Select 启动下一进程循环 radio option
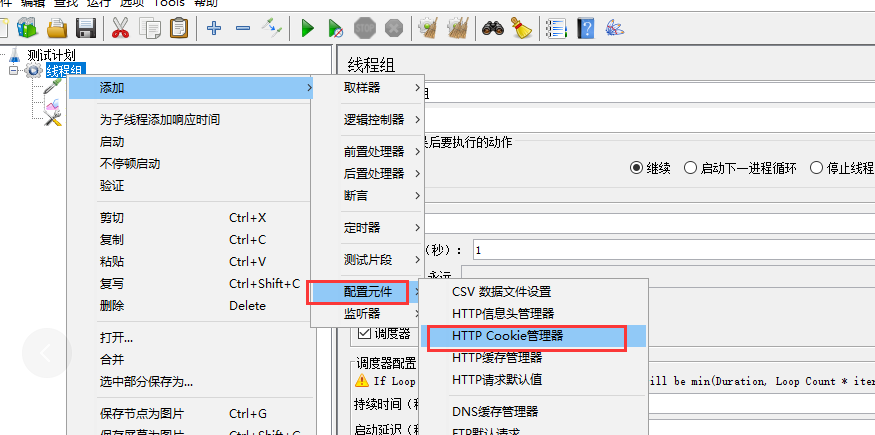875x435 pixels. [x=690, y=167]
